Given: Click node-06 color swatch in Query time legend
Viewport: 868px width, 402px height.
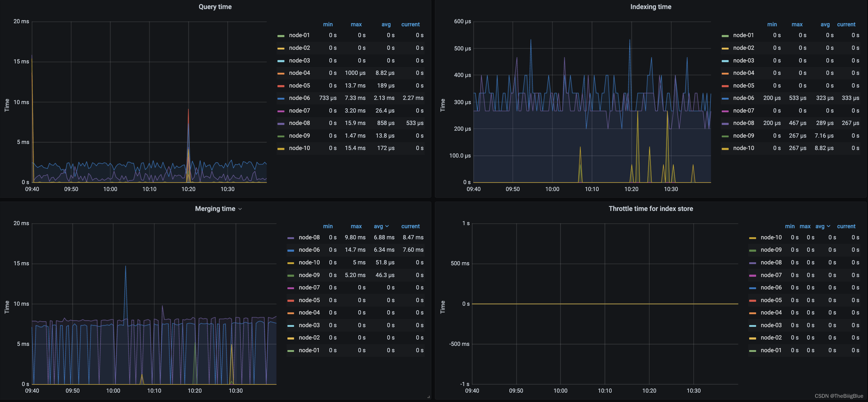Looking at the screenshot, I should pyautogui.click(x=281, y=98).
